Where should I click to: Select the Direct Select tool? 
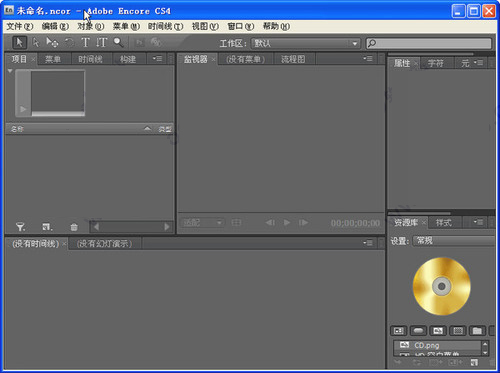tap(36, 43)
